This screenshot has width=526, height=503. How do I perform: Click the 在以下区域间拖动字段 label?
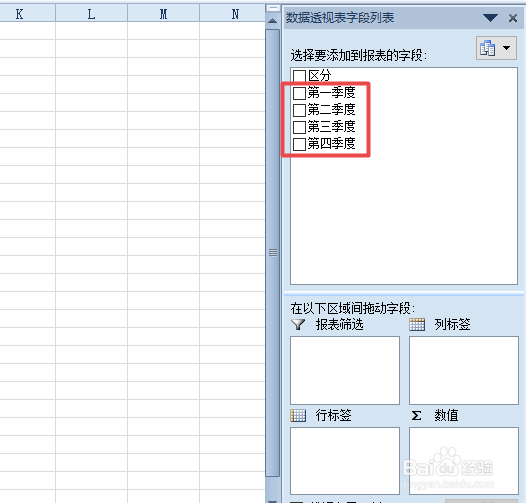pyautogui.click(x=353, y=308)
